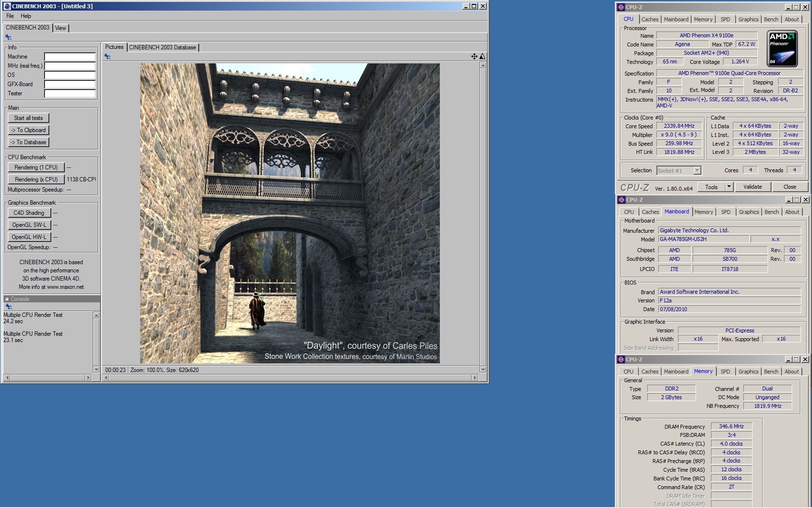The width and height of the screenshot is (812, 508).
Task: Click the picture viewer scroll-down arrow
Action: [482, 370]
